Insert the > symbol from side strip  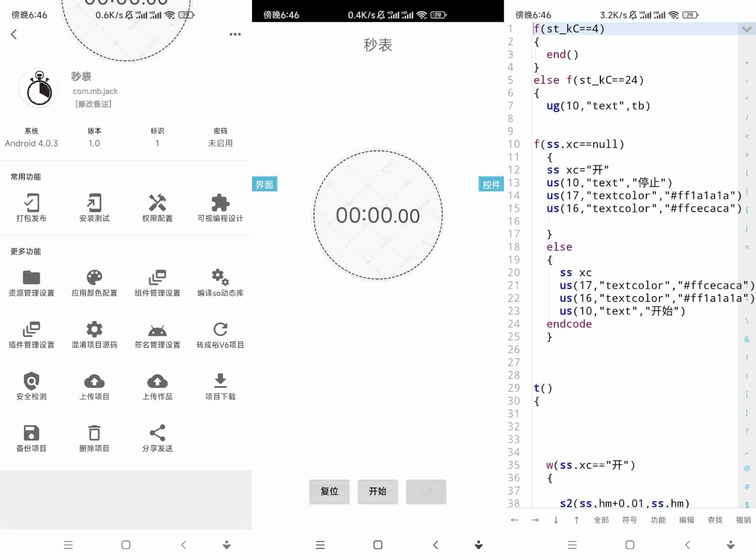747,155
